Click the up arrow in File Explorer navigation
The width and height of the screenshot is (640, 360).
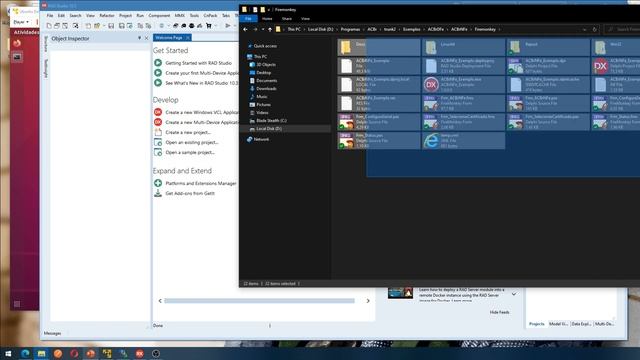click(x=270, y=29)
